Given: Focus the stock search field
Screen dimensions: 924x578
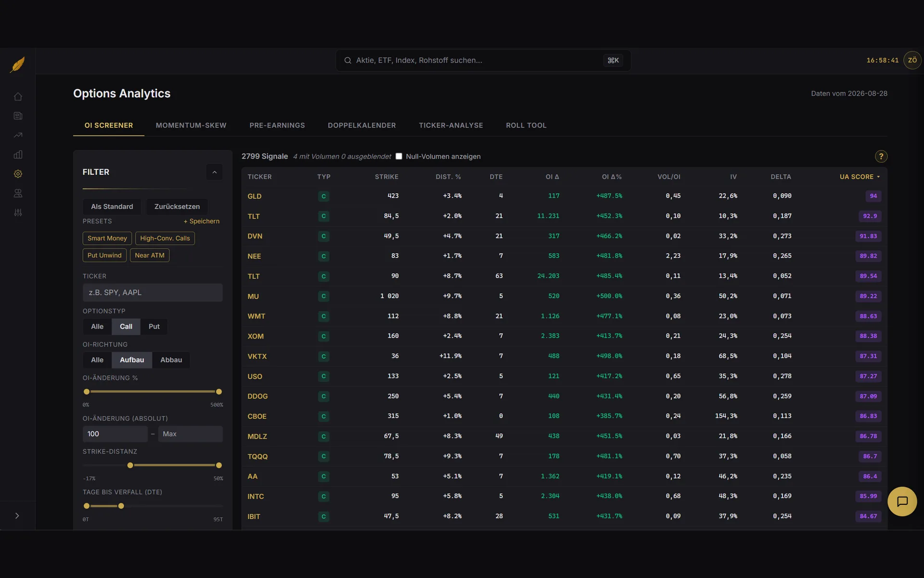Looking at the screenshot, I should point(483,60).
